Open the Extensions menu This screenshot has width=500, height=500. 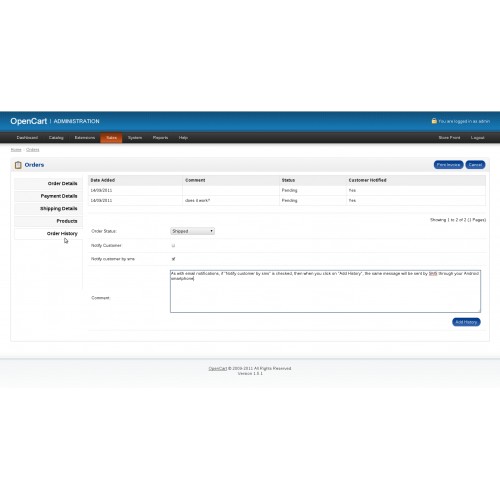(85, 138)
